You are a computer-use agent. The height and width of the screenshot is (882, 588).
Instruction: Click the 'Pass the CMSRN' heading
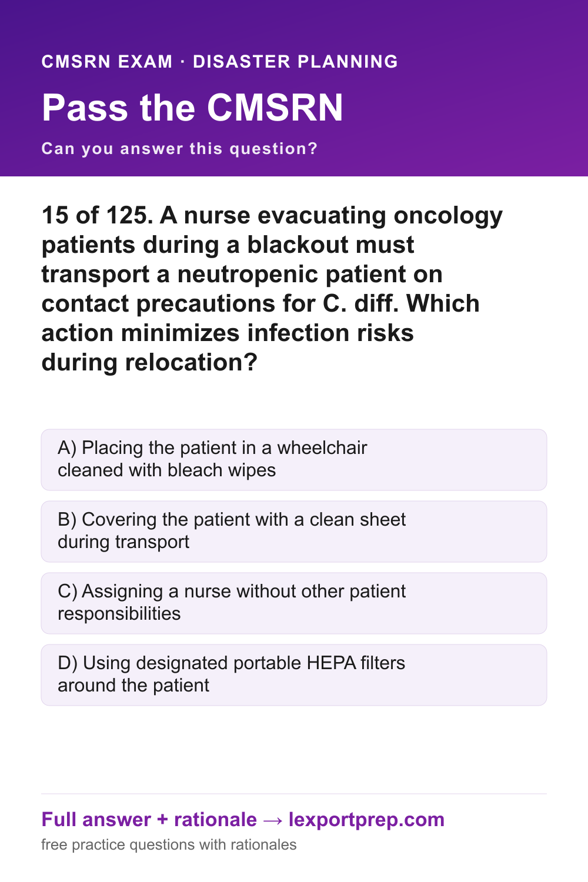click(x=192, y=108)
